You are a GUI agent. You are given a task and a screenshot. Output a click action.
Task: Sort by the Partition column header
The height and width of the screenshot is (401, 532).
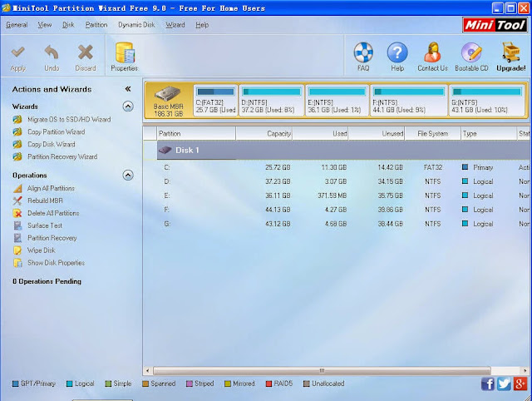[196, 133]
